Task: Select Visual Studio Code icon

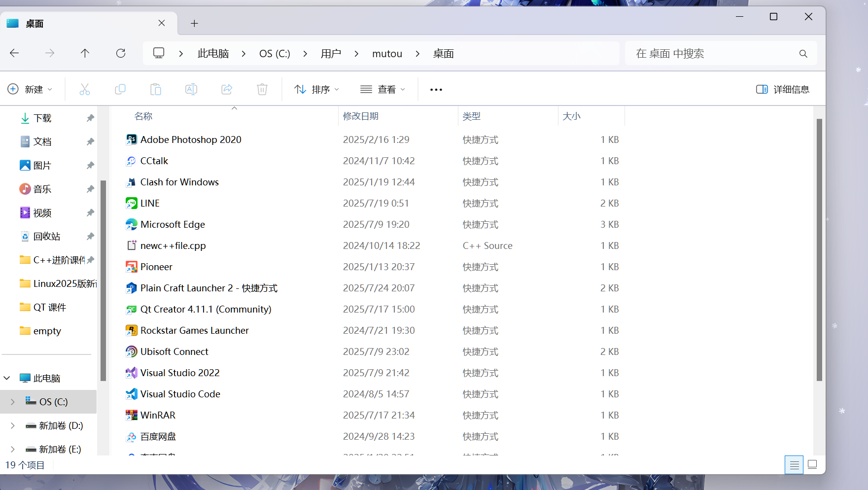Action: (131, 394)
